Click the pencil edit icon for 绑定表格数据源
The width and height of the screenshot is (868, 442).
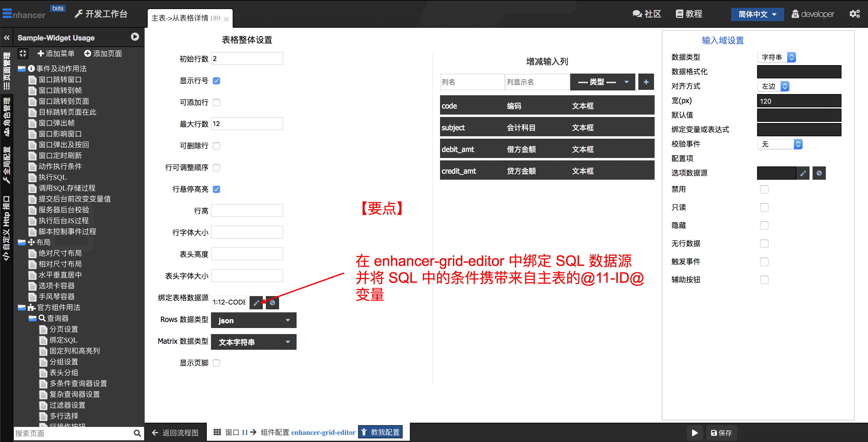(256, 302)
